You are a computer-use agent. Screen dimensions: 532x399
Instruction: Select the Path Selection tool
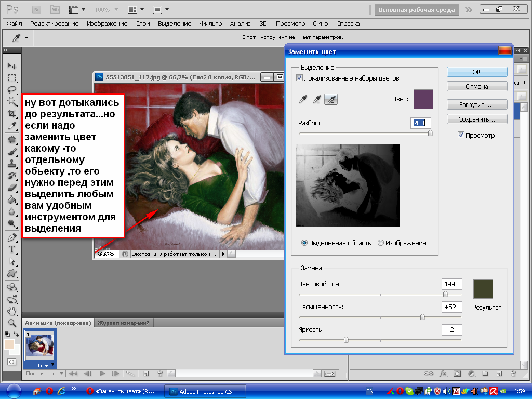[12, 261]
